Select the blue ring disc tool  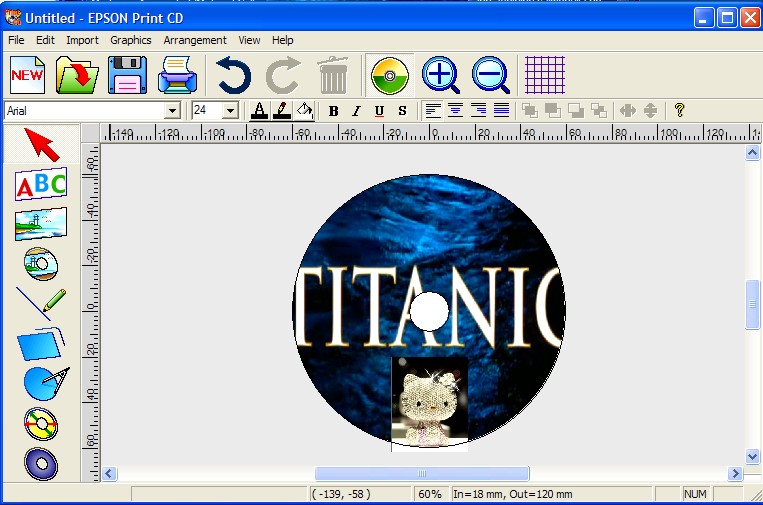coord(41,464)
